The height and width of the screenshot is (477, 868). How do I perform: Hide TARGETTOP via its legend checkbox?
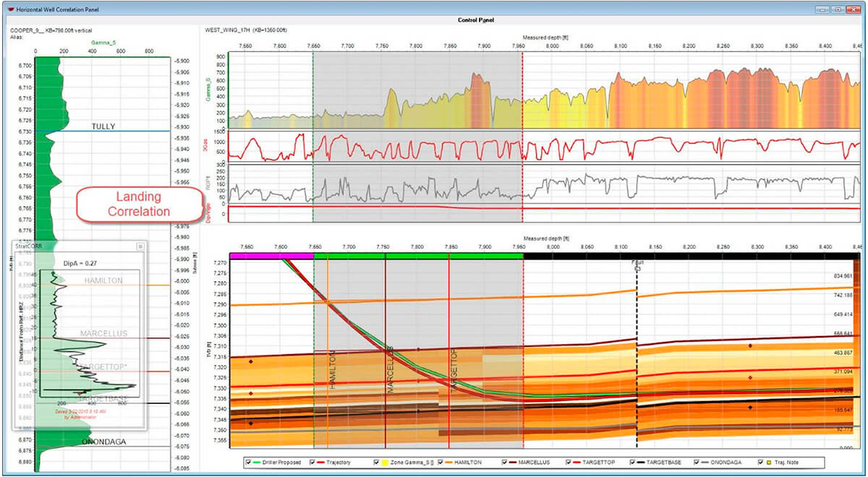(568, 463)
